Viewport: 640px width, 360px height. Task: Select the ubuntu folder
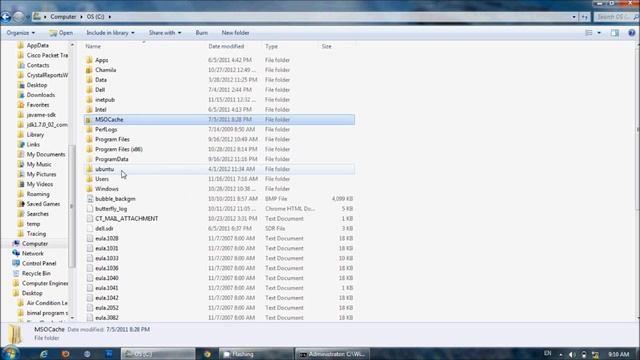(x=104, y=169)
